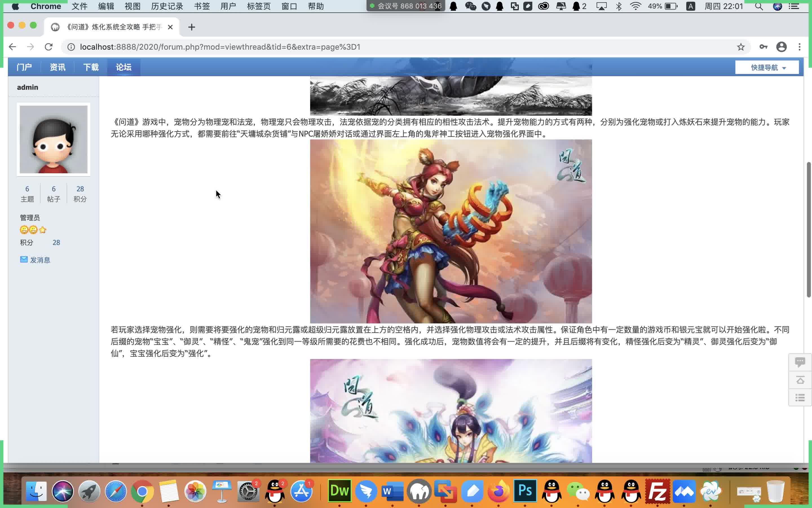This screenshot has height=508, width=812.
Task: Open the 帮助 menu
Action: point(316,6)
